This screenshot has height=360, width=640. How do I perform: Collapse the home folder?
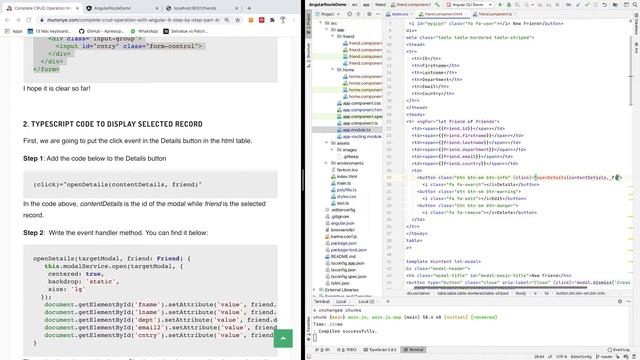333,70
